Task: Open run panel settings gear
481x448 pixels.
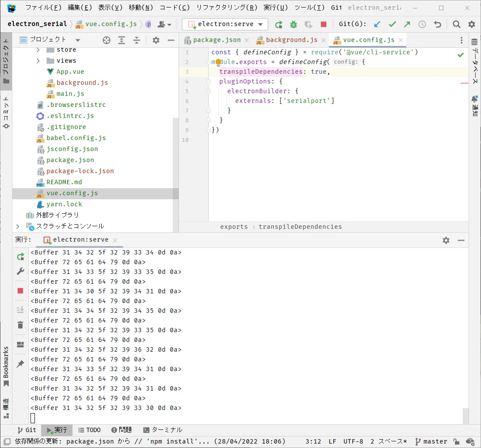Action: [446, 240]
